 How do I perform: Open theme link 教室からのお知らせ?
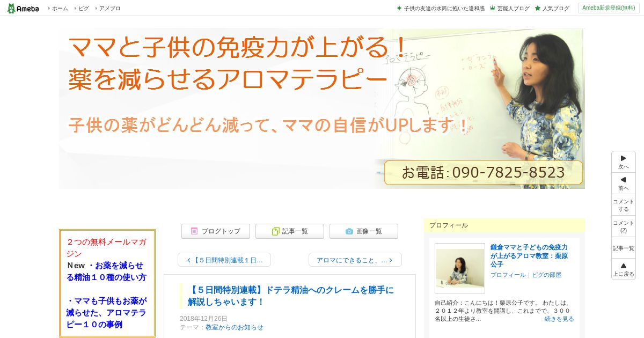point(235,327)
